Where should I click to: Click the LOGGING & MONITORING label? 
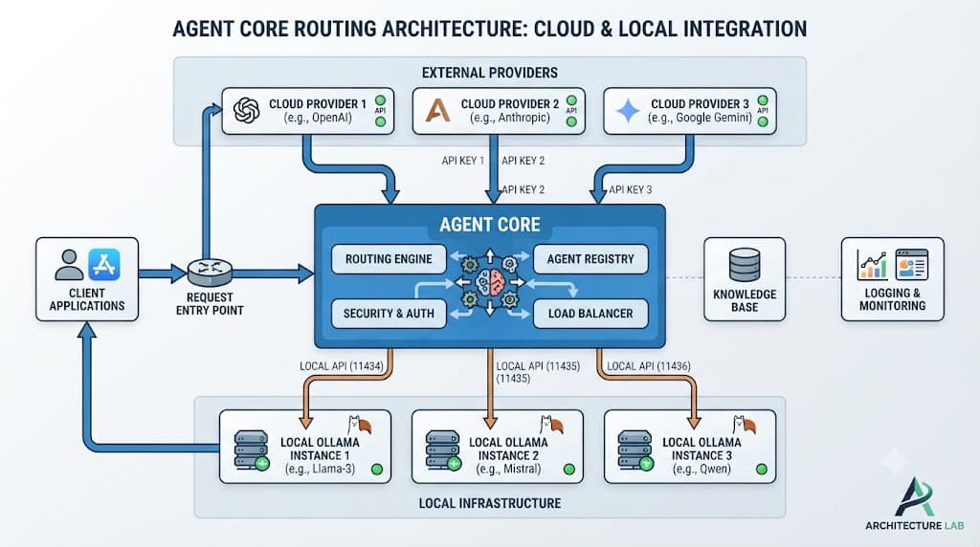(x=892, y=299)
